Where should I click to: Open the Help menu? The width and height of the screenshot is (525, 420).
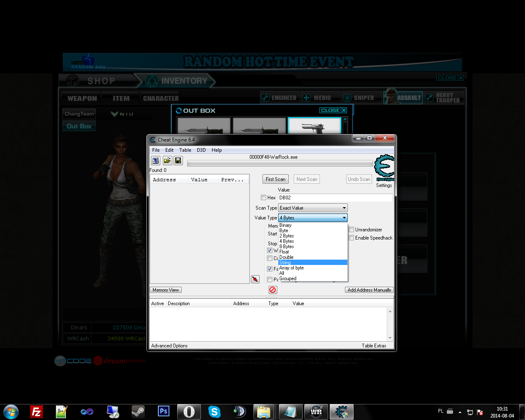click(217, 150)
